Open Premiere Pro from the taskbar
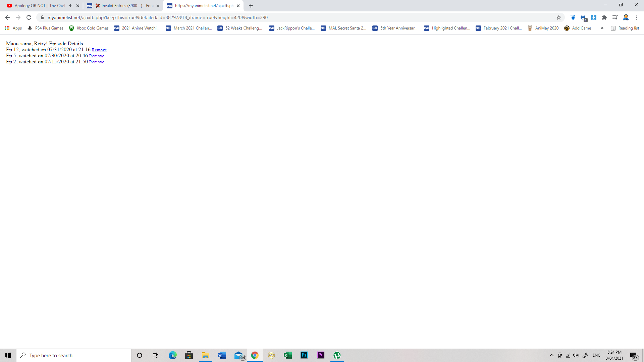The image size is (644, 362). [321, 355]
